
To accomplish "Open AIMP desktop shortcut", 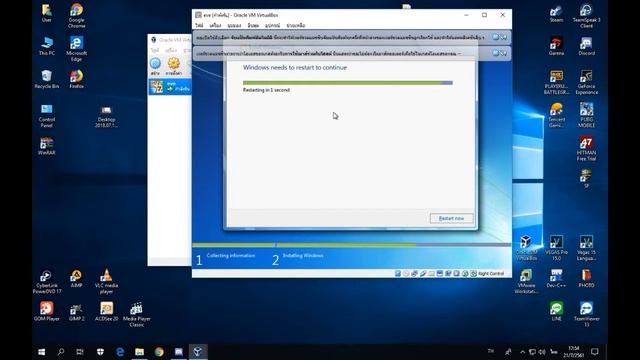I will point(76,278).
